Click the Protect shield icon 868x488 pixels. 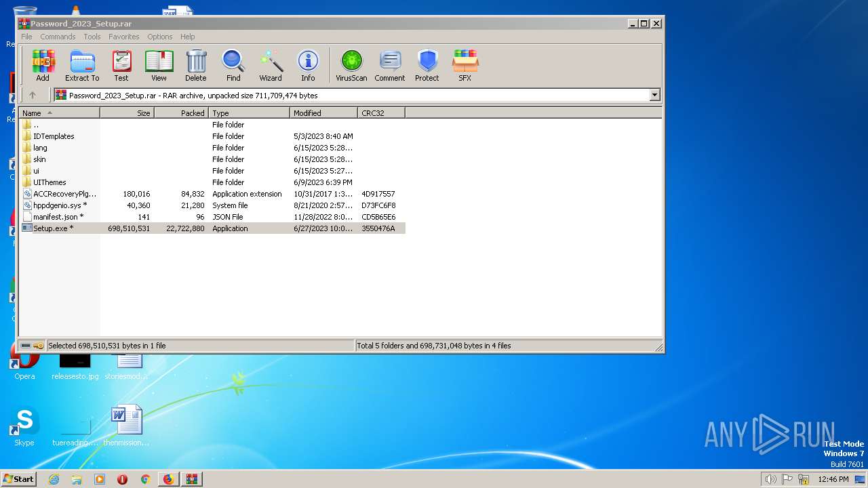coord(427,66)
